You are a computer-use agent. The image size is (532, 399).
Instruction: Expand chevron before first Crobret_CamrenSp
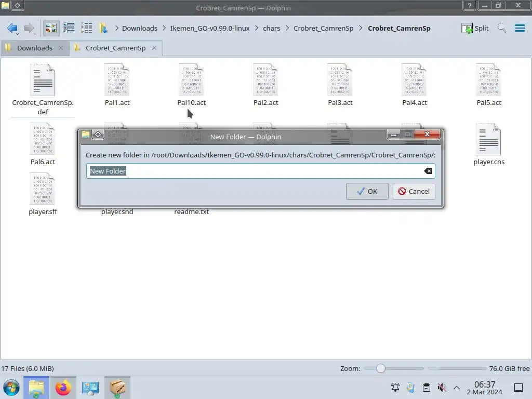pyautogui.click(x=287, y=28)
